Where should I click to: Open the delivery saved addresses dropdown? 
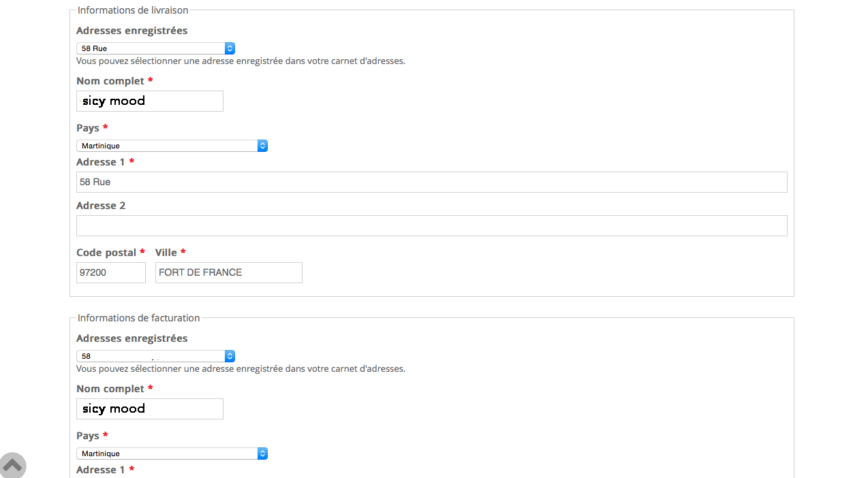click(x=155, y=48)
